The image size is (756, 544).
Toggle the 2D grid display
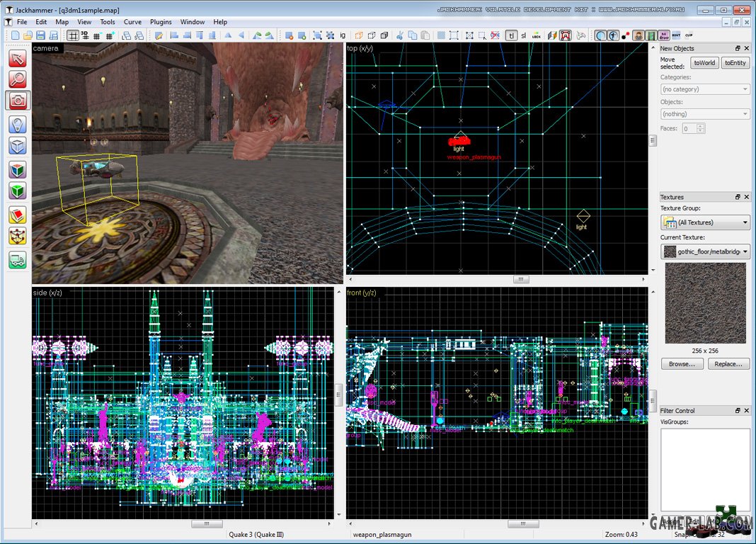pos(73,35)
